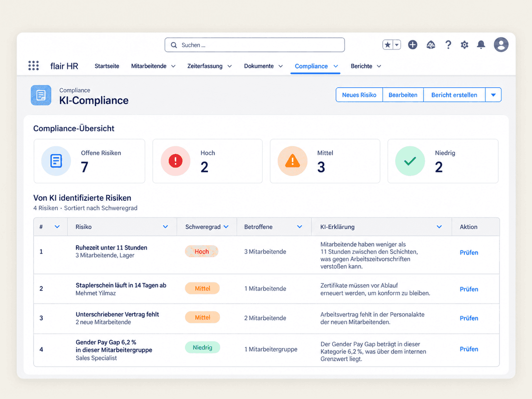This screenshot has height=399, width=532.
Task: Expand the Zeiterfassung menu chevron
Action: [229, 66]
